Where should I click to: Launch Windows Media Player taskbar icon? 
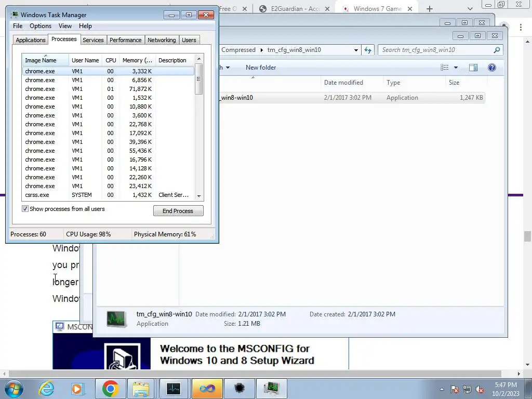pos(77,389)
